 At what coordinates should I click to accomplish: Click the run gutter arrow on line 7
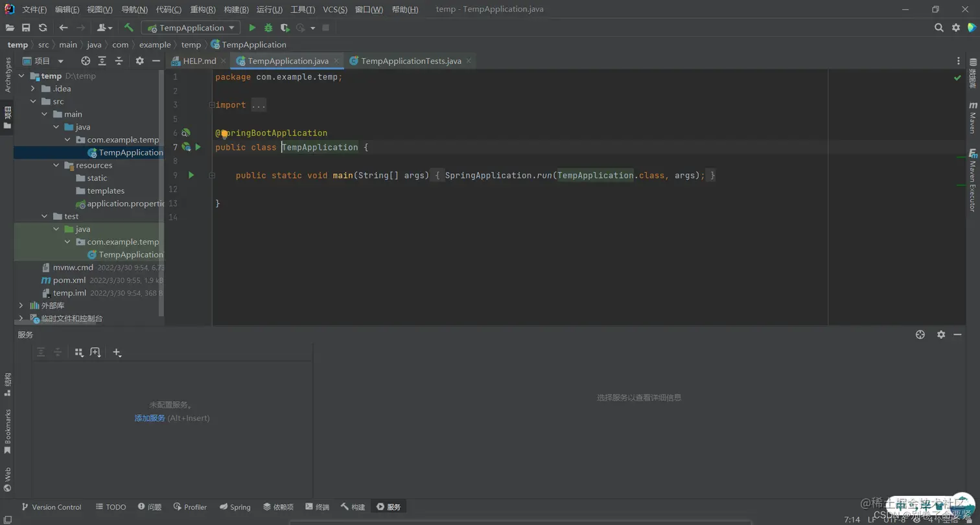click(x=198, y=147)
